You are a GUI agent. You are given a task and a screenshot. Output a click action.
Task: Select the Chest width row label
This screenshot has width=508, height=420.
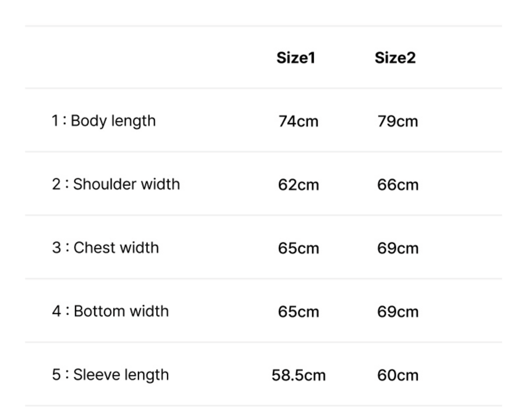pyautogui.click(x=105, y=248)
